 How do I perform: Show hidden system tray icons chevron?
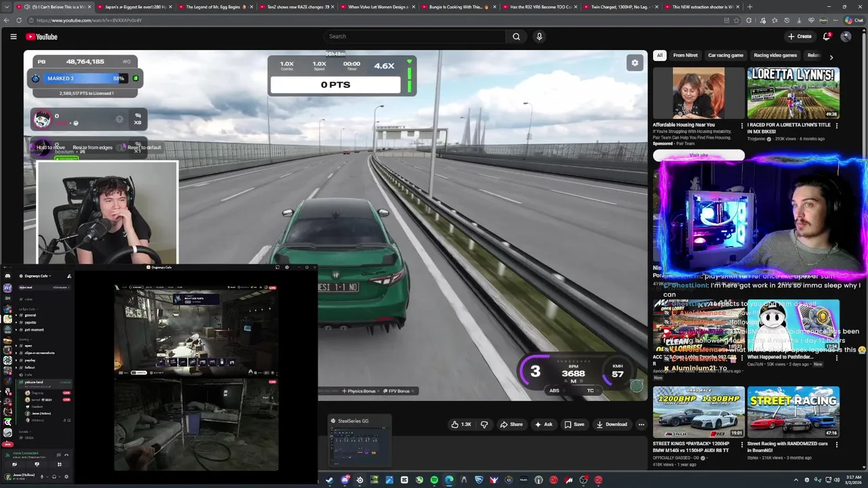coord(796,480)
